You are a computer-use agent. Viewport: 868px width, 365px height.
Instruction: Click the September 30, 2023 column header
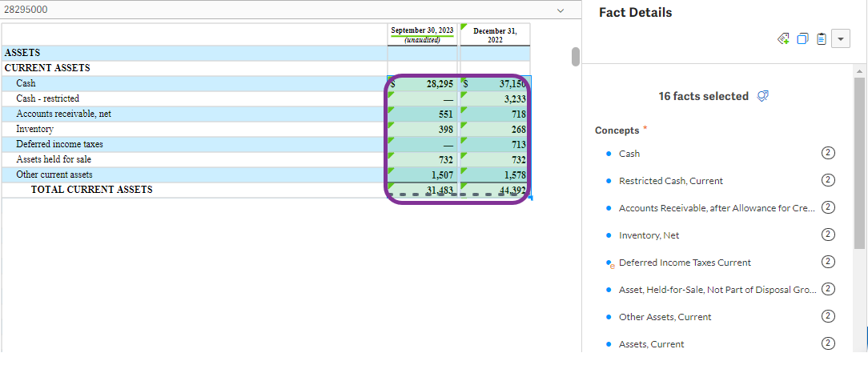pyautogui.click(x=422, y=34)
